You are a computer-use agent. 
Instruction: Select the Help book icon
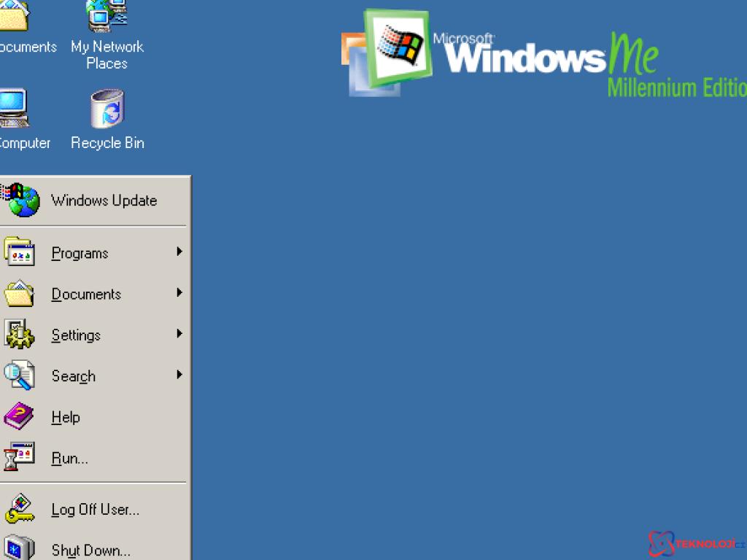coord(20,416)
